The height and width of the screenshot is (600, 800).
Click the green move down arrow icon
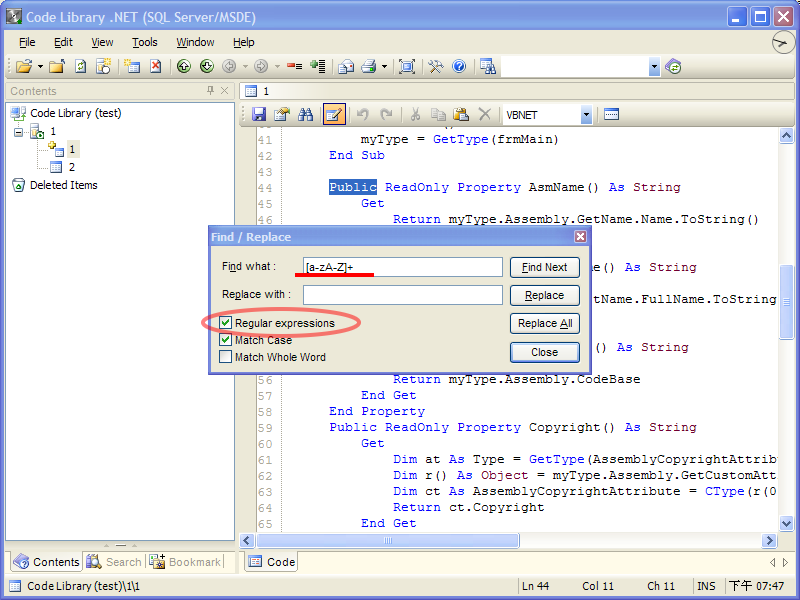point(207,66)
